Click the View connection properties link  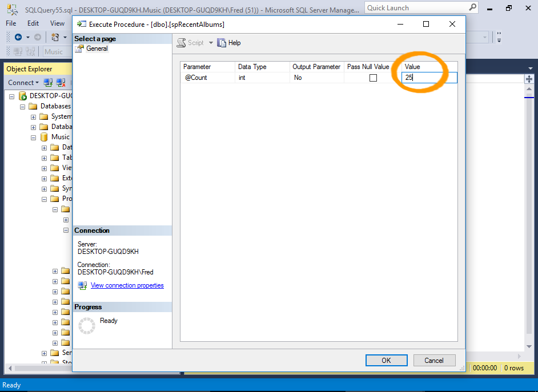[127, 285]
